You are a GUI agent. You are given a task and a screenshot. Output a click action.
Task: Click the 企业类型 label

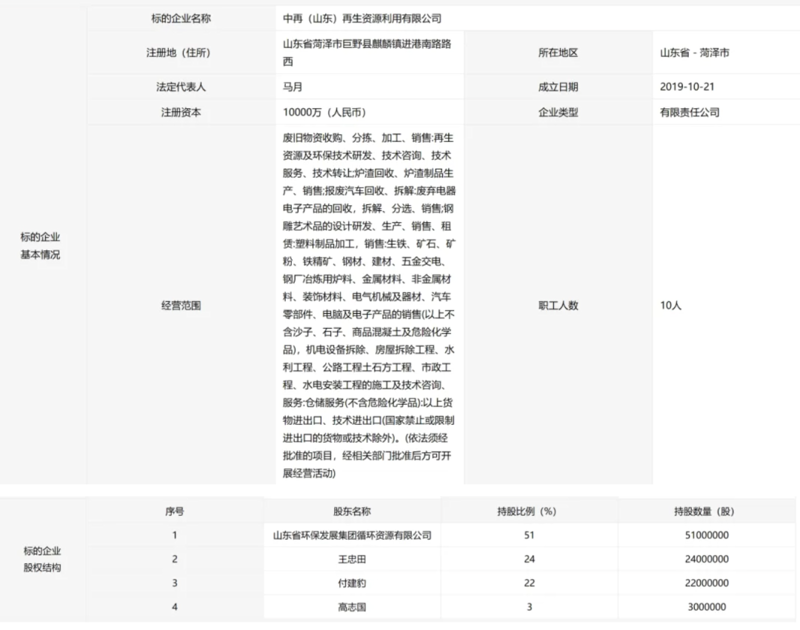558,112
